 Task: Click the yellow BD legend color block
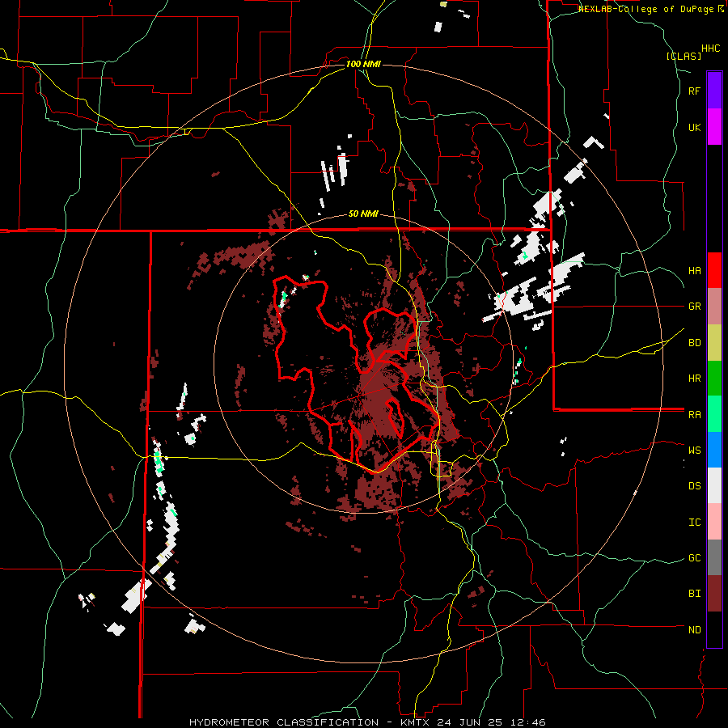[714, 343]
